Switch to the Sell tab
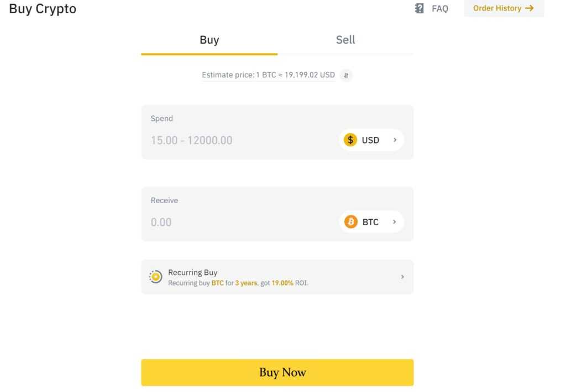The image size is (566, 392). [345, 40]
